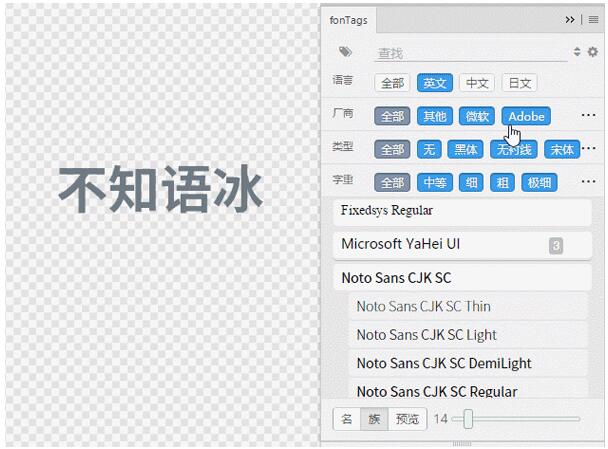Click the sort up-down arrows icon
This screenshot has width=608, height=449.
(577, 52)
